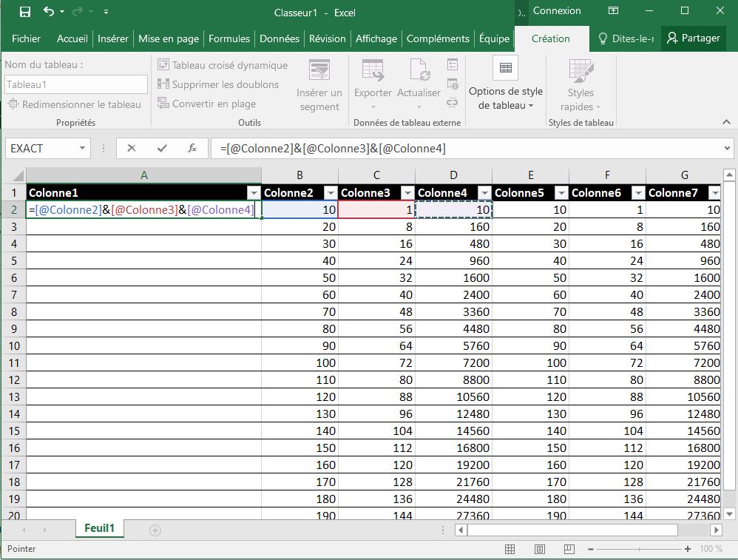The width and height of the screenshot is (738, 560).
Task: Click inside the formula bar text
Action: [x=333, y=149]
